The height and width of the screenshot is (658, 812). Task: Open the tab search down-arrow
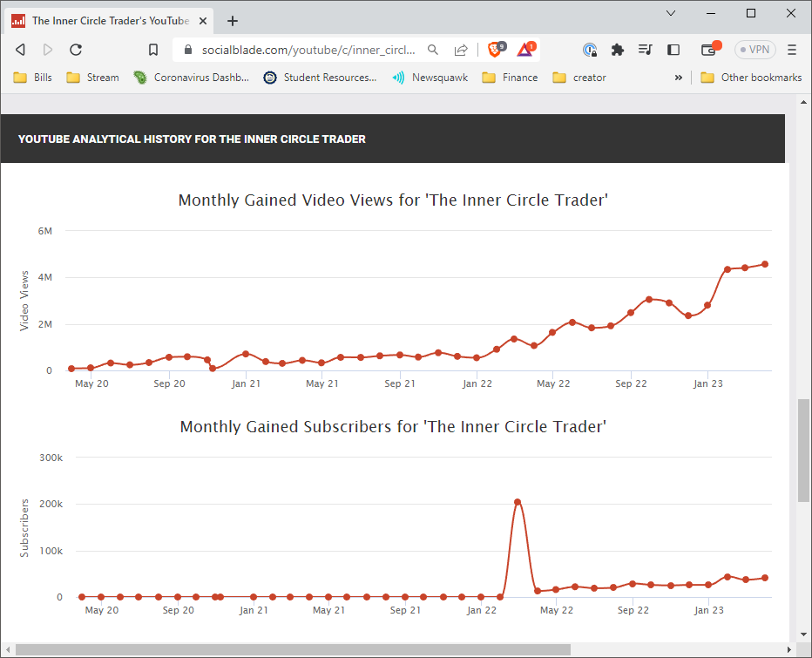[x=671, y=13]
